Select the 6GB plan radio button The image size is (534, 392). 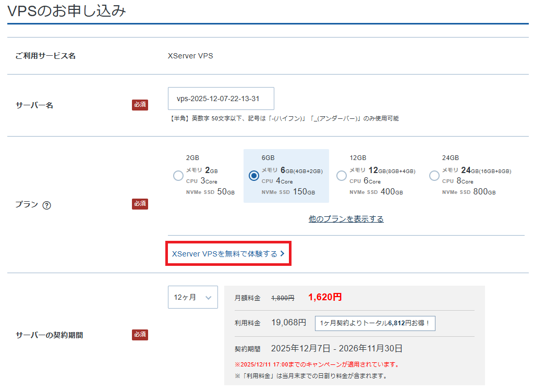click(x=254, y=176)
